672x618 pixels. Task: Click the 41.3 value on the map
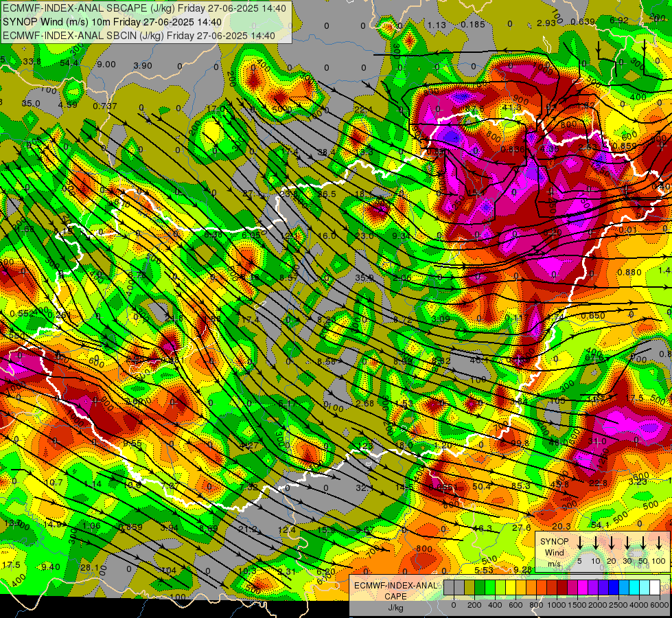point(511,108)
